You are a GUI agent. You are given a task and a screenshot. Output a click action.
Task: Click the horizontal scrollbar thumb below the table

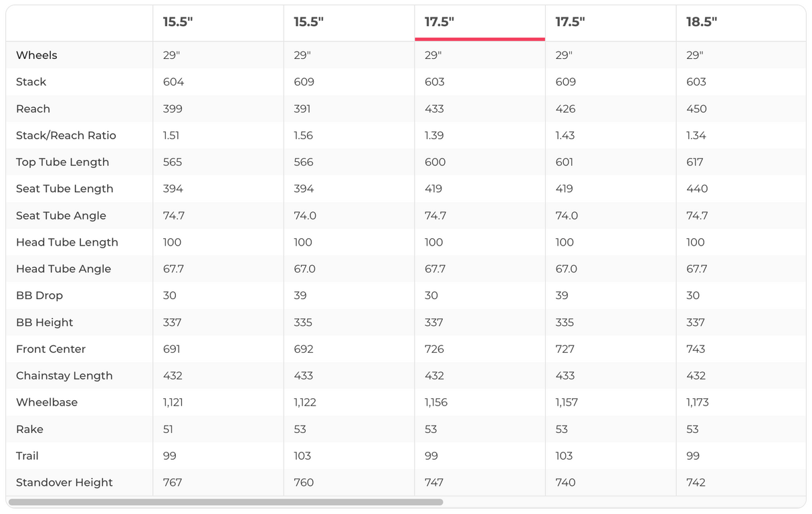tap(225, 502)
